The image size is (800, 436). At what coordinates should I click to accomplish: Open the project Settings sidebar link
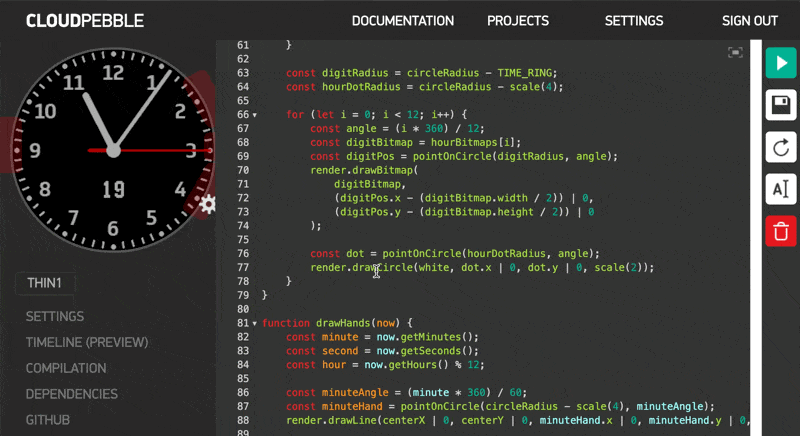54,316
